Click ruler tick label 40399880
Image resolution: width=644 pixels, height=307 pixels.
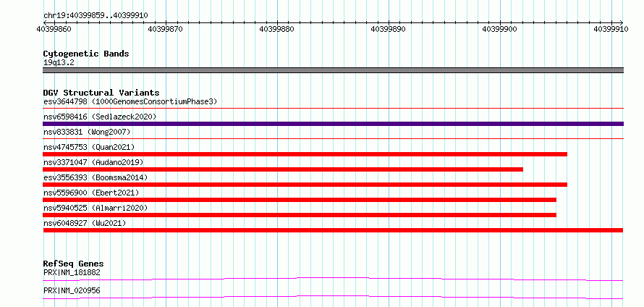pos(277,29)
